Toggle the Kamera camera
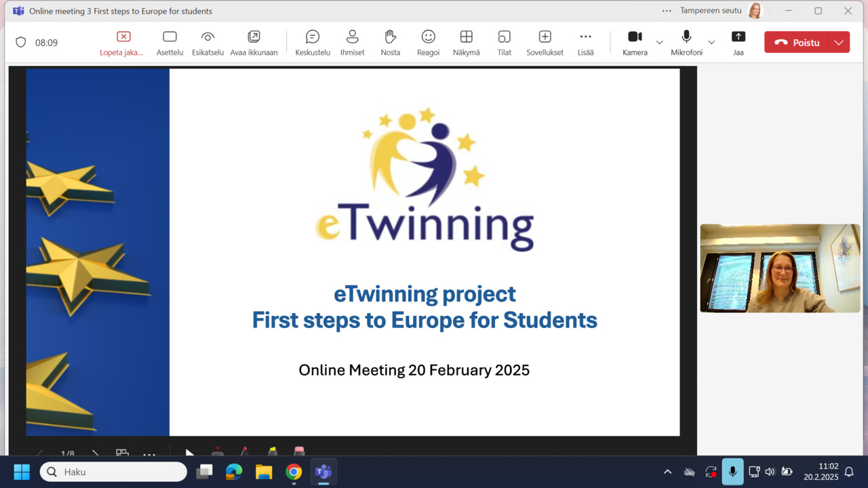868x488 pixels. [635, 43]
